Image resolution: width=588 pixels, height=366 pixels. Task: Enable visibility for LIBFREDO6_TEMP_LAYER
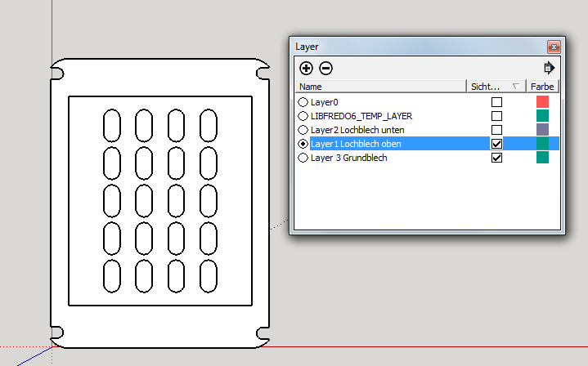point(496,116)
